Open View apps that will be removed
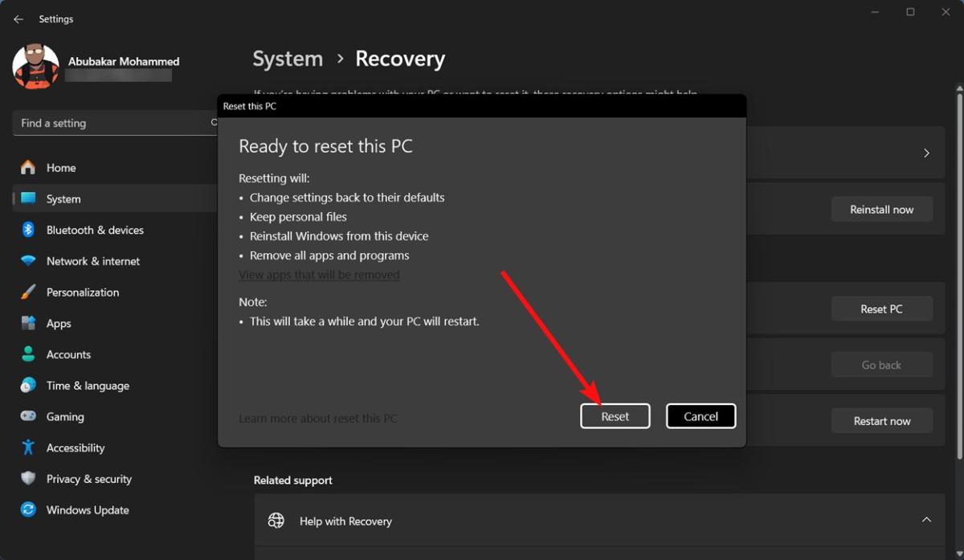Viewport: 964px width, 560px height. 319,274
